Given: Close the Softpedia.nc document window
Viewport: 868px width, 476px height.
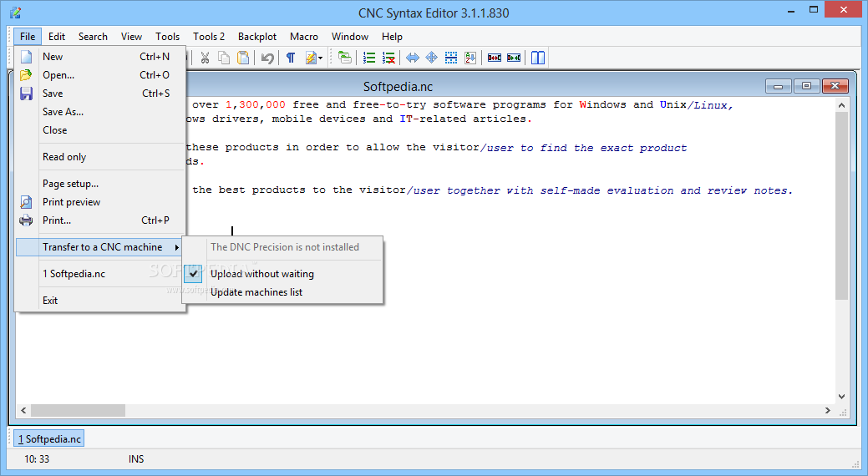Looking at the screenshot, I should tap(835, 86).
